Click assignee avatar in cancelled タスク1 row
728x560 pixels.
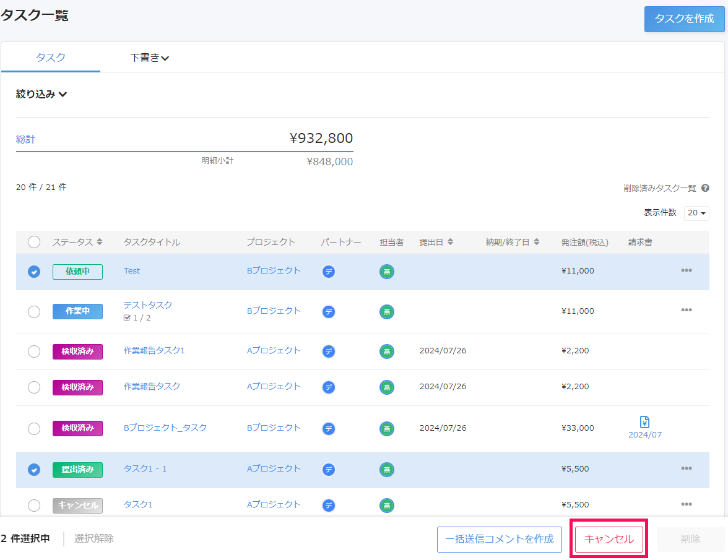click(x=387, y=506)
